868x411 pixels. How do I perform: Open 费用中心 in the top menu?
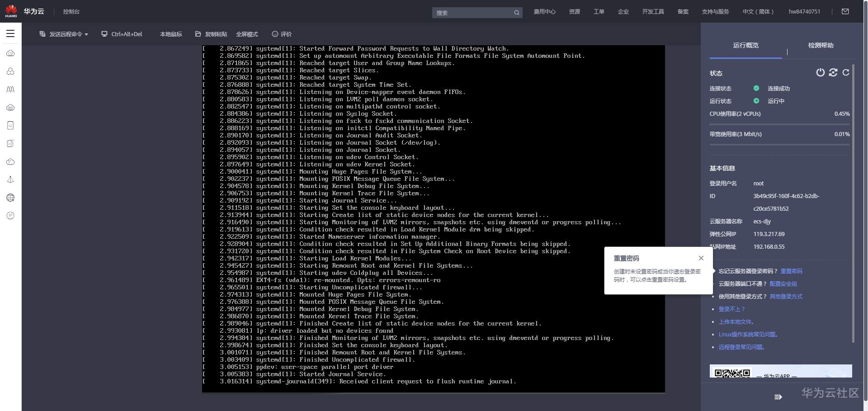pyautogui.click(x=544, y=12)
